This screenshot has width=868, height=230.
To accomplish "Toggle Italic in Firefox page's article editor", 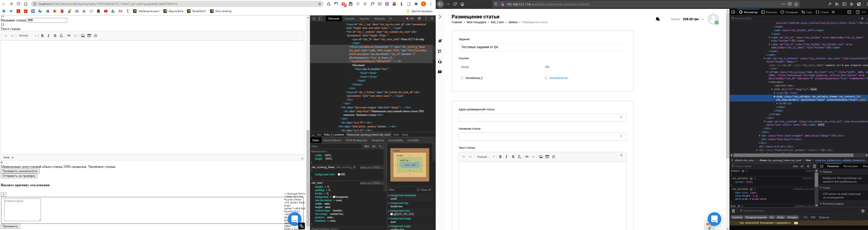I will click(x=507, y=157).
